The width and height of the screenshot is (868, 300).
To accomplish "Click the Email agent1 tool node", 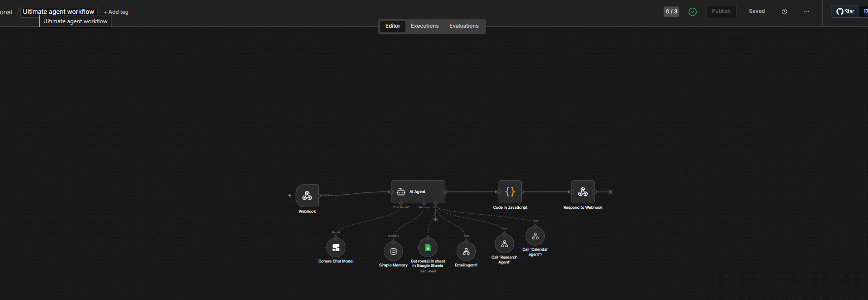I will coord(466,252).
